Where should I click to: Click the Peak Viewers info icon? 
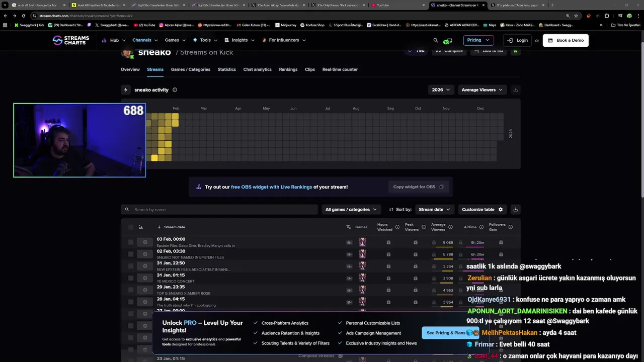click(x=424, y=227)
